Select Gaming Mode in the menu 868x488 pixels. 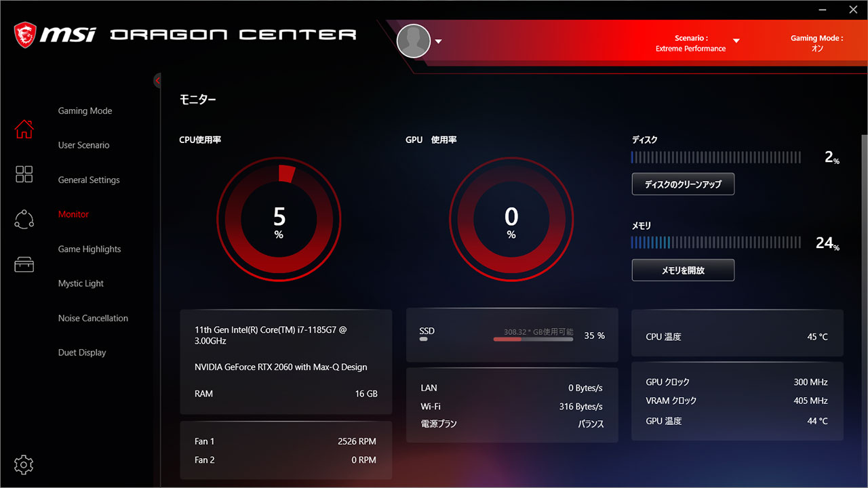click(x=85, y=111)
